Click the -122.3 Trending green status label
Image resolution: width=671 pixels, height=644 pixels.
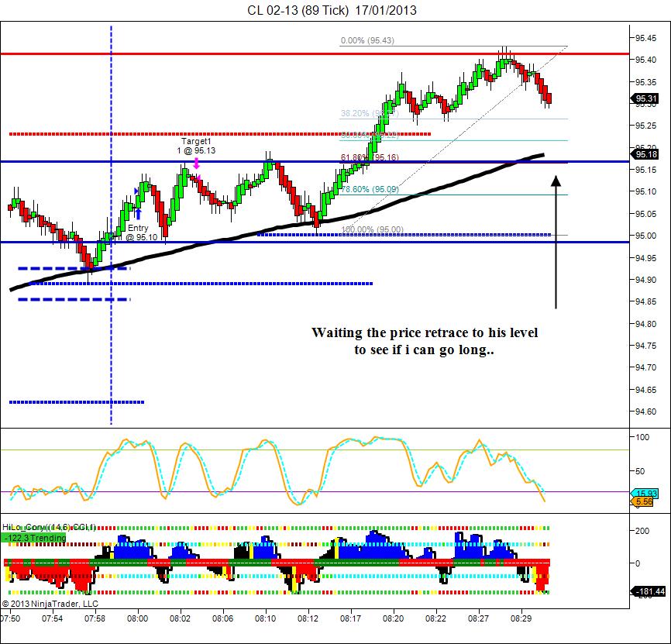pos(34,538)
